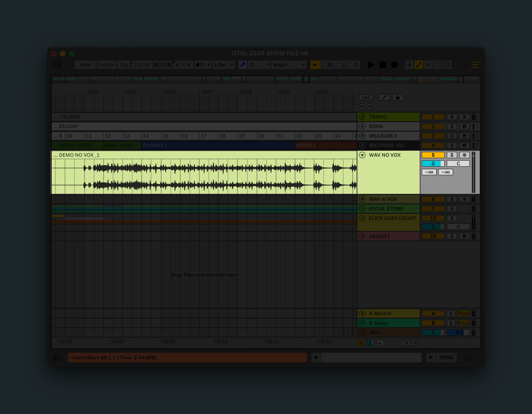Click the H height optimize button

tap(406, 343)
